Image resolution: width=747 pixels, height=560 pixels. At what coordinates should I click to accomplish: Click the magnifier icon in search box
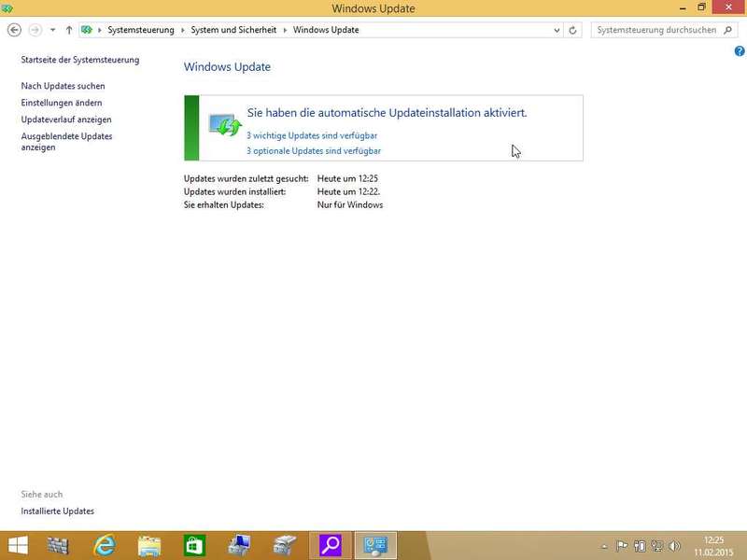coord(727,30)
